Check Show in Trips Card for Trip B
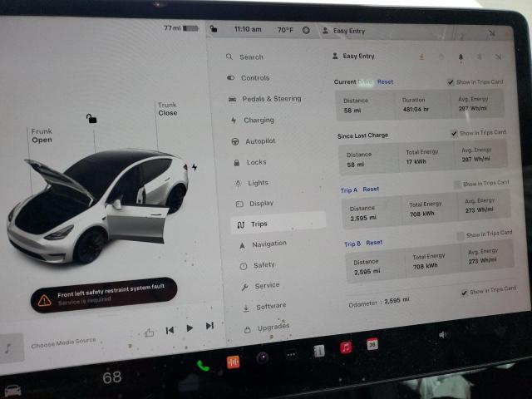The image size is (532, 399). pyautogui.click(x=461, y=235)
